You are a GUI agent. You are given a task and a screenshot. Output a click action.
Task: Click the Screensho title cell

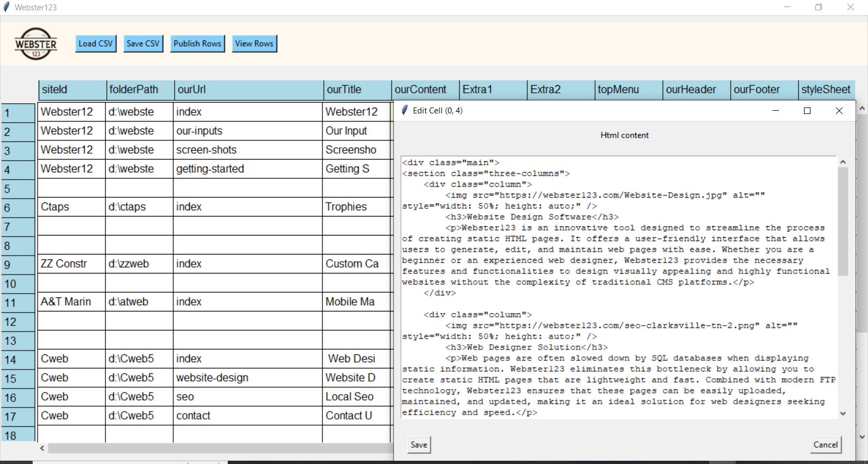point(357,150)
